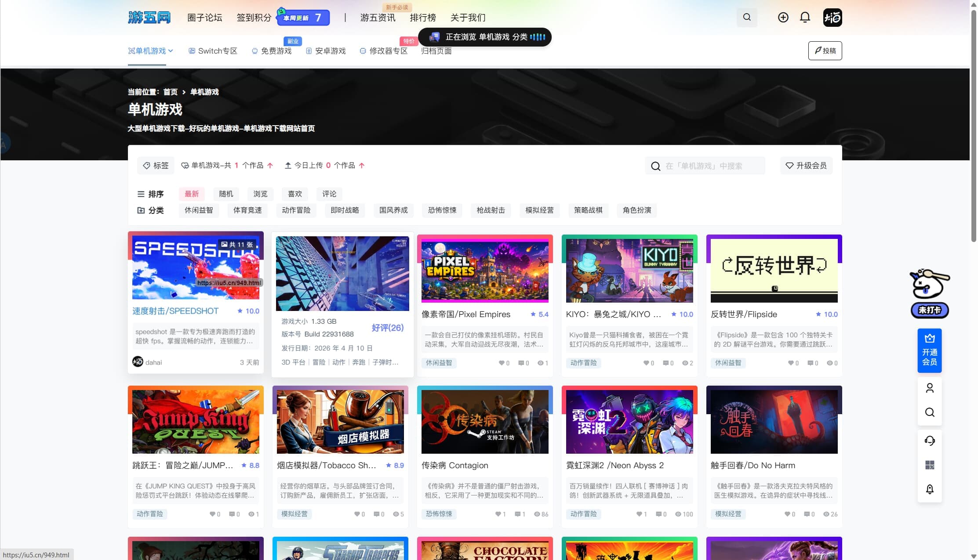Viewport: 978px width, 560px height.
Task: Filter by 即时战略 category
Action: pyautogui.click(x=345, y=210)
